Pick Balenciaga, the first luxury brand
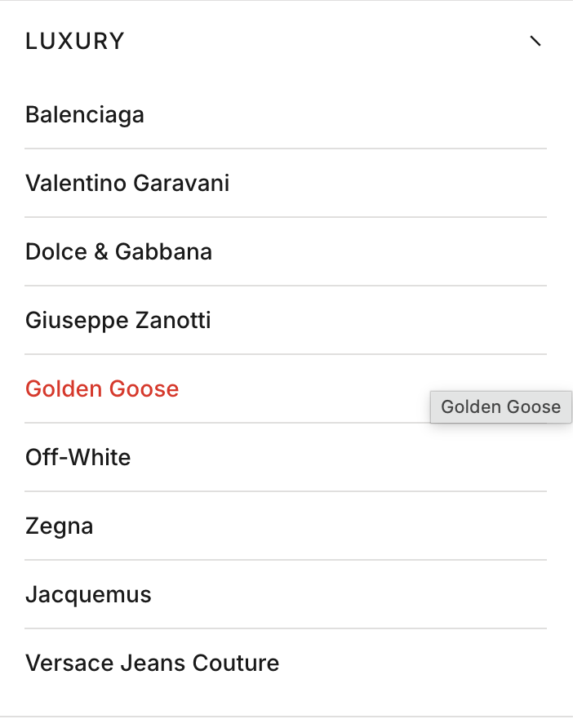 pos(85,114)
